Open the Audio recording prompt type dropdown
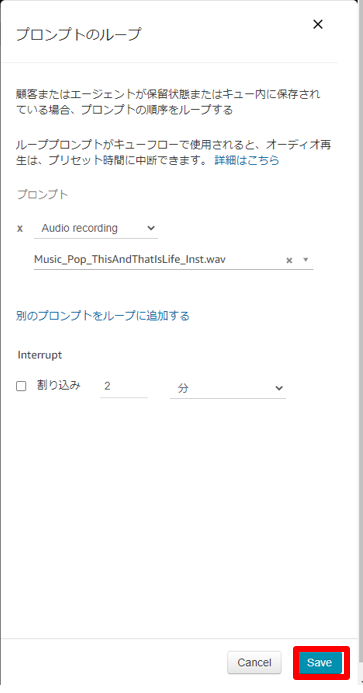This screenshot has width=363, height=693. pyautogui.click(x=96, y=228)
